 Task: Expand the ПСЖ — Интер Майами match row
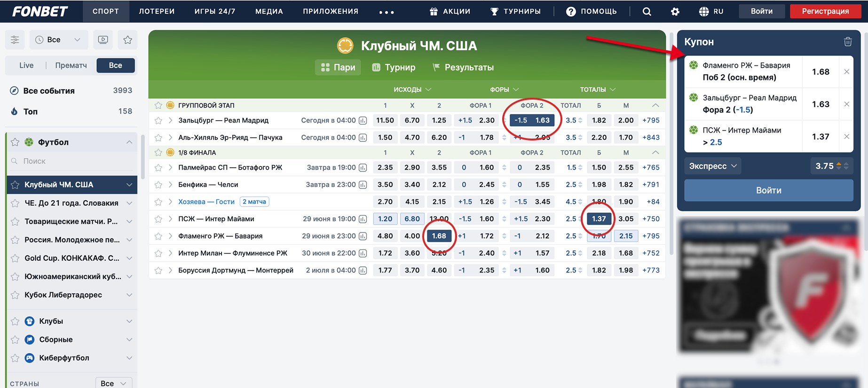point(170,219)
